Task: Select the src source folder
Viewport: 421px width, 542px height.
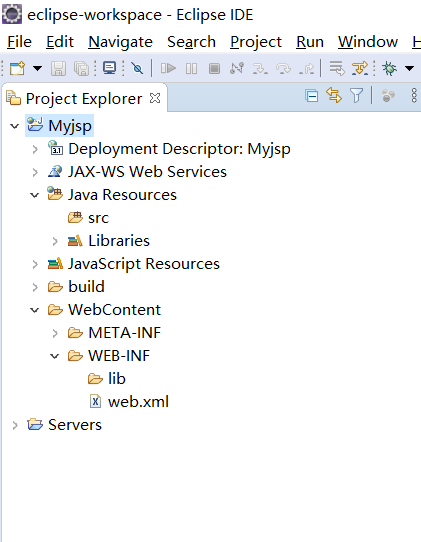Action: [99, 218]
